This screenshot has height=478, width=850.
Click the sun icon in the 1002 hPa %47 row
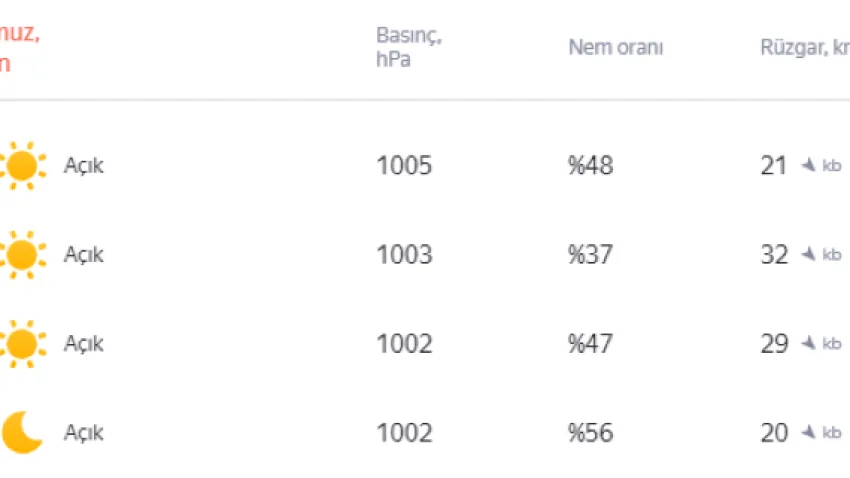[x=23, y=344]
